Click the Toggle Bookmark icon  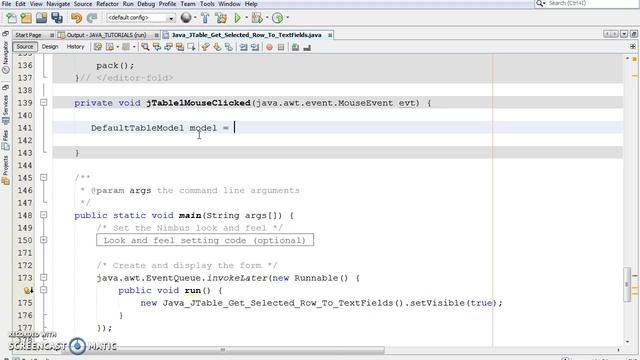click(229, 47)
